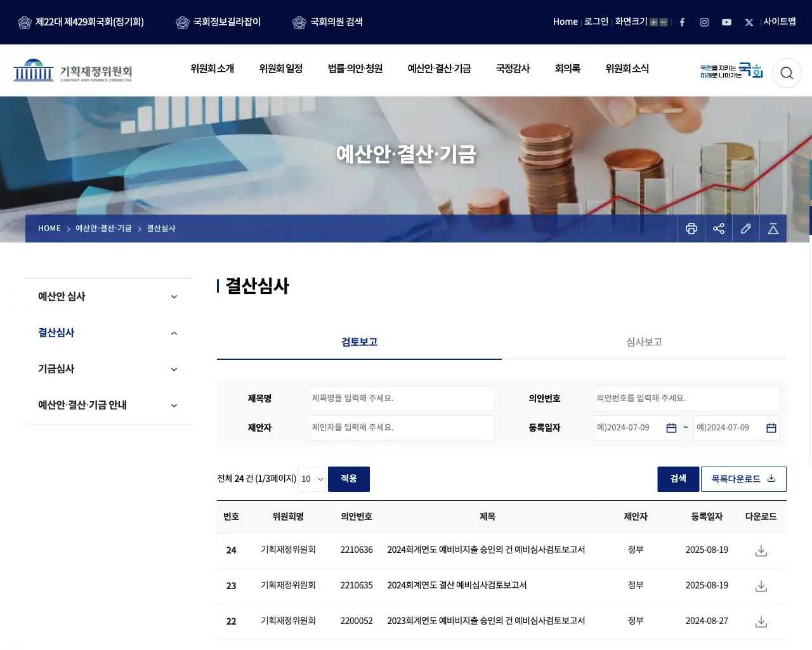Click emblem icon beside 국회의원 검색
The width and height of the screenshot is (812, 650).
[x=299, y=23]
